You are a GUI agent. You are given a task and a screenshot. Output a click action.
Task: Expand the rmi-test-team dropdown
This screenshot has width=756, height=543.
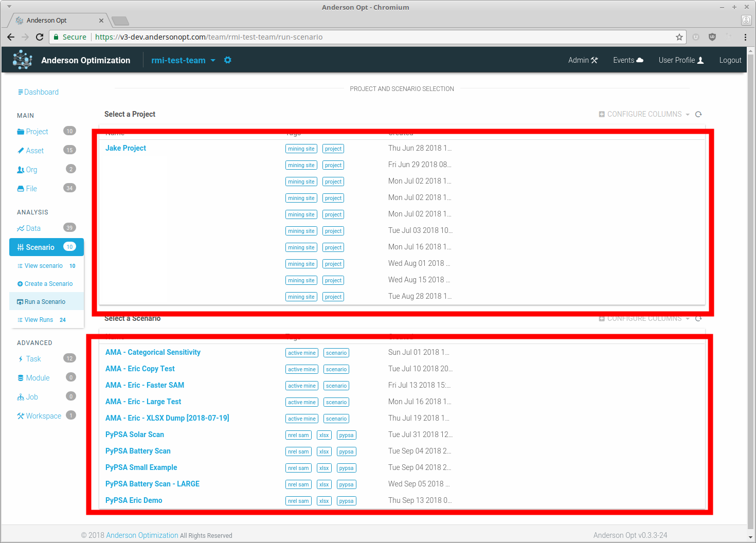click(x=183, y=60)
